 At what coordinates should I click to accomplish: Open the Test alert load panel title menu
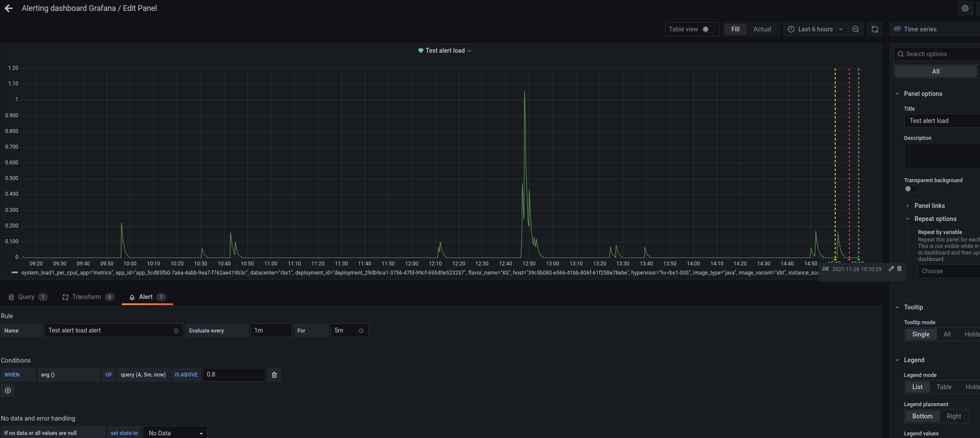(445, 51)
